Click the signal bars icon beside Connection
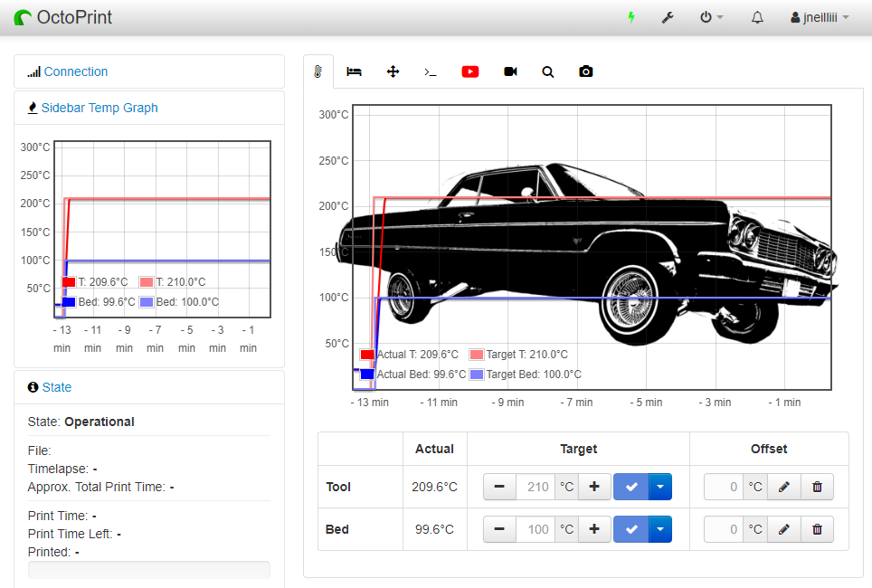Image resolution: width=872 pixels, height=588 pixels. coord(34,71)
